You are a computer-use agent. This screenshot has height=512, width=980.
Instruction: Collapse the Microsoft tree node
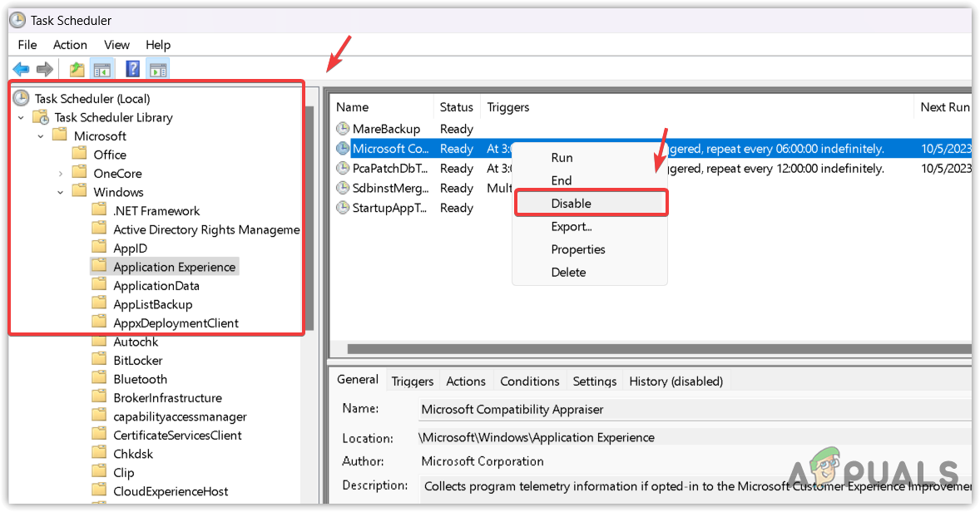pos(41,136)
